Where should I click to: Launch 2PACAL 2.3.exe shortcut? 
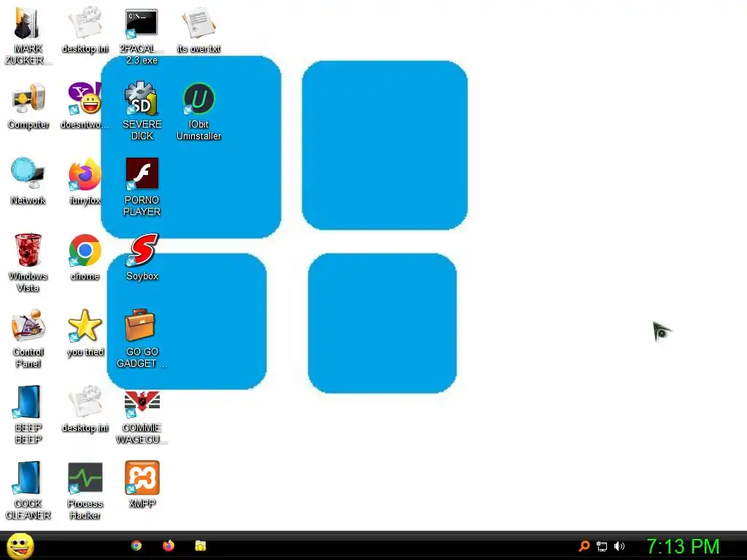click(142, 23)
